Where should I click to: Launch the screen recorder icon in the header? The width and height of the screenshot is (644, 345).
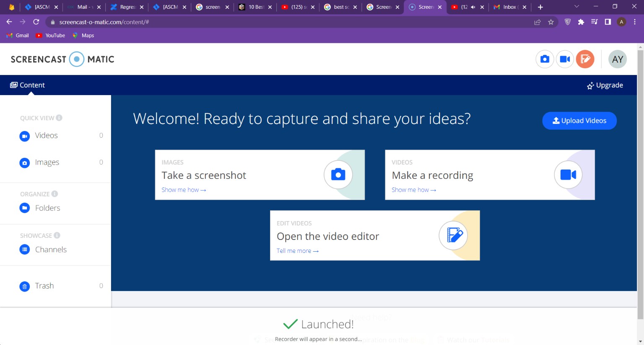565,59
